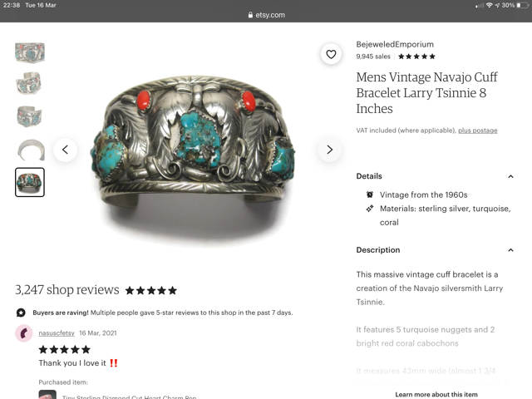Tap the etsy.com address bar
532x399 pixels.
[266, 15]
